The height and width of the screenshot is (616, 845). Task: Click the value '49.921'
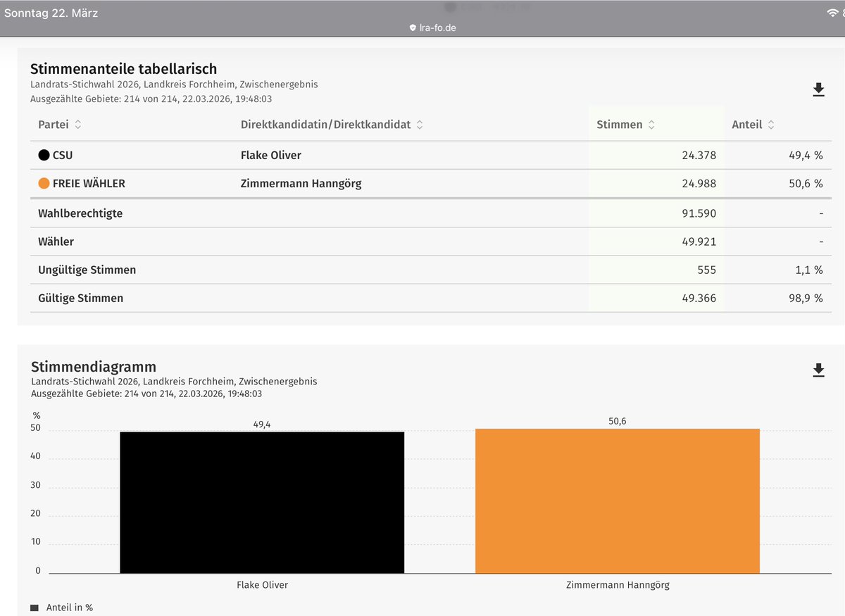pos(699,241)
